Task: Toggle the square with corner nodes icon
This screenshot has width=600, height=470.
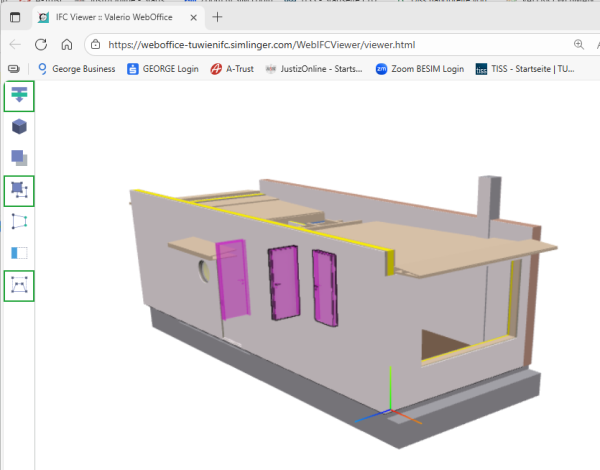Action: click(x=19, y=189)
